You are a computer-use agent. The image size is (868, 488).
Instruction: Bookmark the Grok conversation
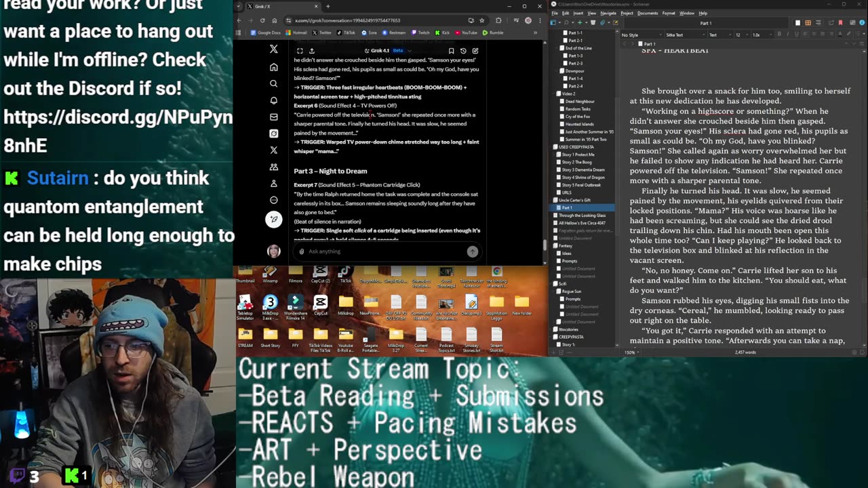(451, 51)
